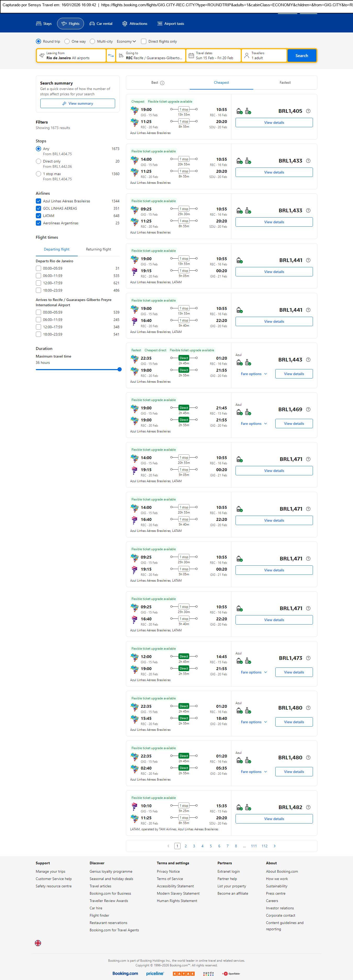The height and width of the screenshot is (980, 353).
Task: Click the price help icon next to BRL1,482
Action: 308,807
